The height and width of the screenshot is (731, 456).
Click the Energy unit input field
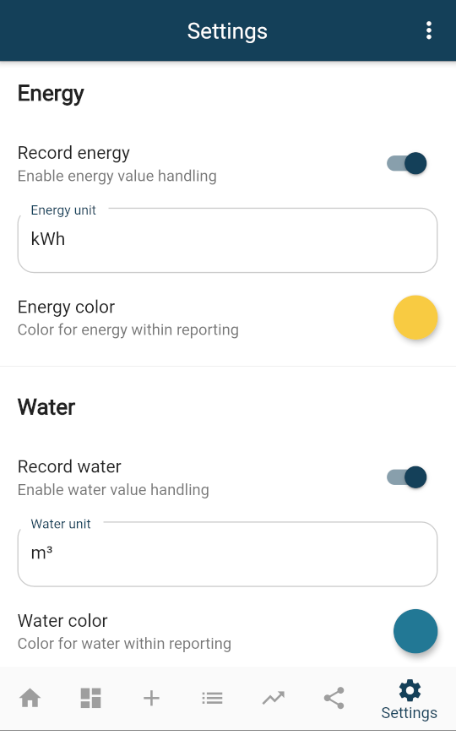click(228, 240)
